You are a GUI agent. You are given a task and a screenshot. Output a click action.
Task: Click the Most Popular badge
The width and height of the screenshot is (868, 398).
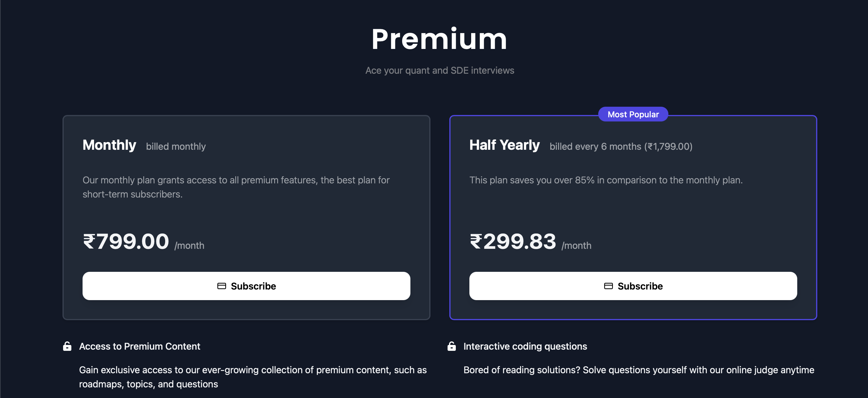point(633,114)
